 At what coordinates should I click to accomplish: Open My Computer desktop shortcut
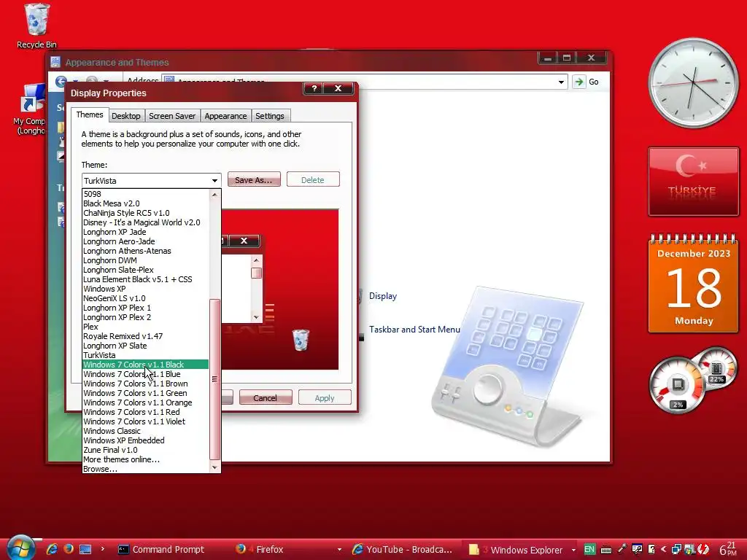click(x=31, y=109)
